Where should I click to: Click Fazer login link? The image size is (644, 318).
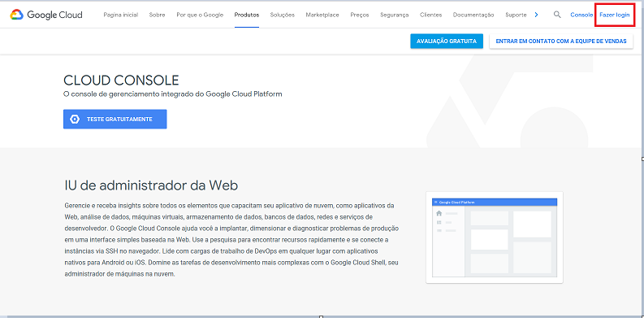[615, 15]
